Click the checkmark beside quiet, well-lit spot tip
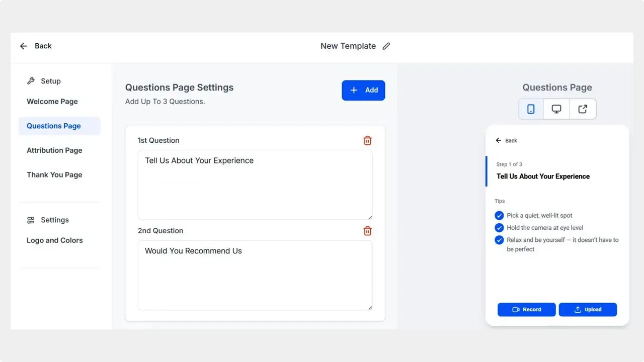644x362 pixels. pyautogui.click(x=499, y=215)
